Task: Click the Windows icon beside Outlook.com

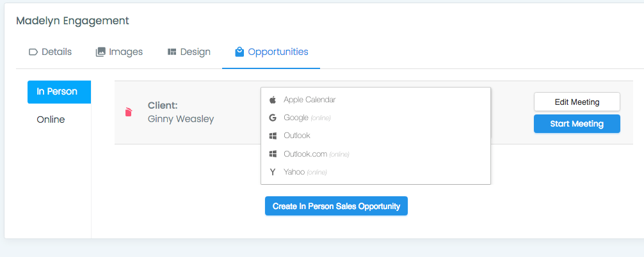Action: point(272,153)
